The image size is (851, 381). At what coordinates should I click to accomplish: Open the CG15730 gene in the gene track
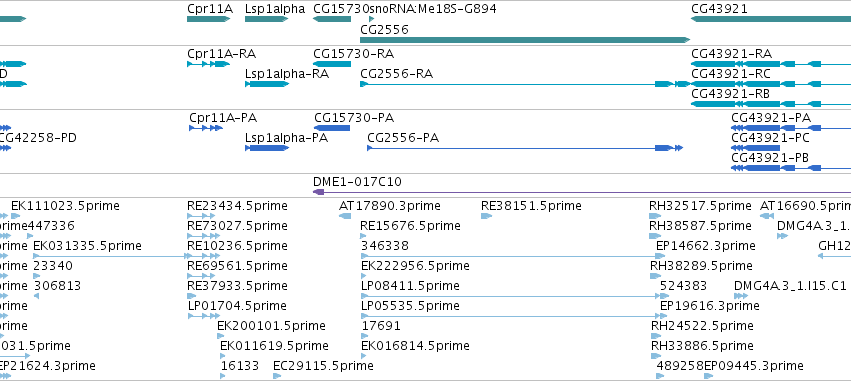pos(332,19)
